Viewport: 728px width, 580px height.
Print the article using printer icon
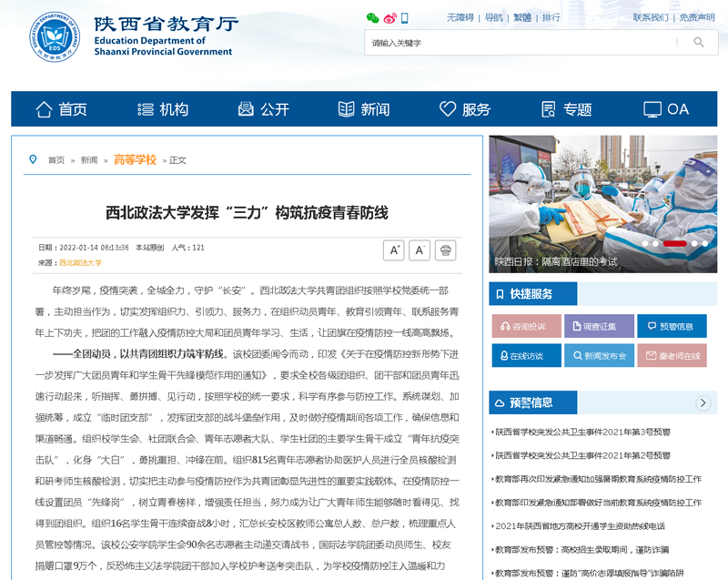445,250
